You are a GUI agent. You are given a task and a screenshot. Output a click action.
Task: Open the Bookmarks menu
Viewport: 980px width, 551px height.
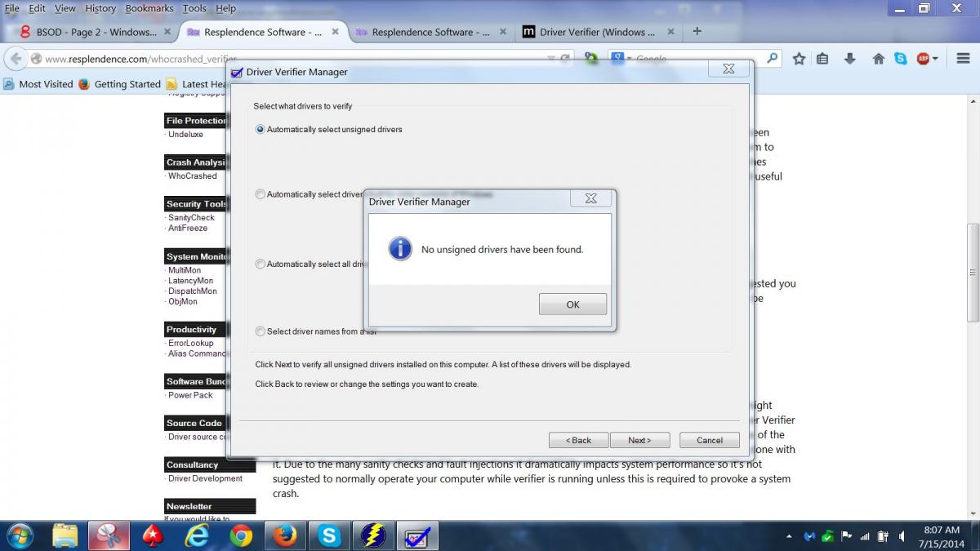(x=149, y=8)
